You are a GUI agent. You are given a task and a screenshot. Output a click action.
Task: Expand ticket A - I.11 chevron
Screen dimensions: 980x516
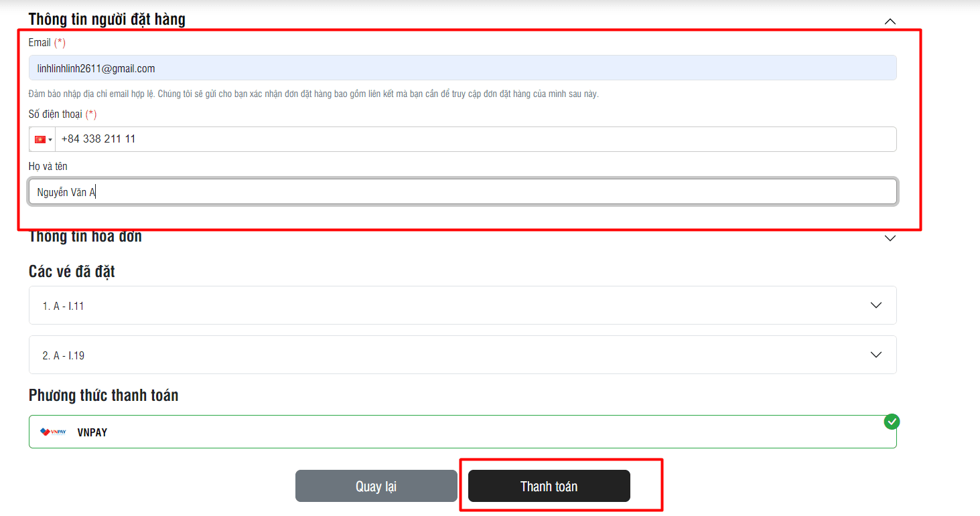click(x=876, y=305)
